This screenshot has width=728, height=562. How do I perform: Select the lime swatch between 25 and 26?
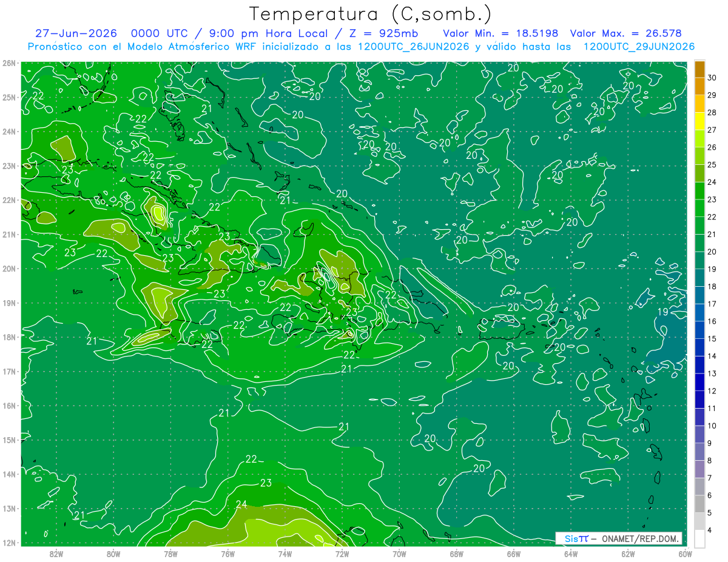click(x=699, y=156)
